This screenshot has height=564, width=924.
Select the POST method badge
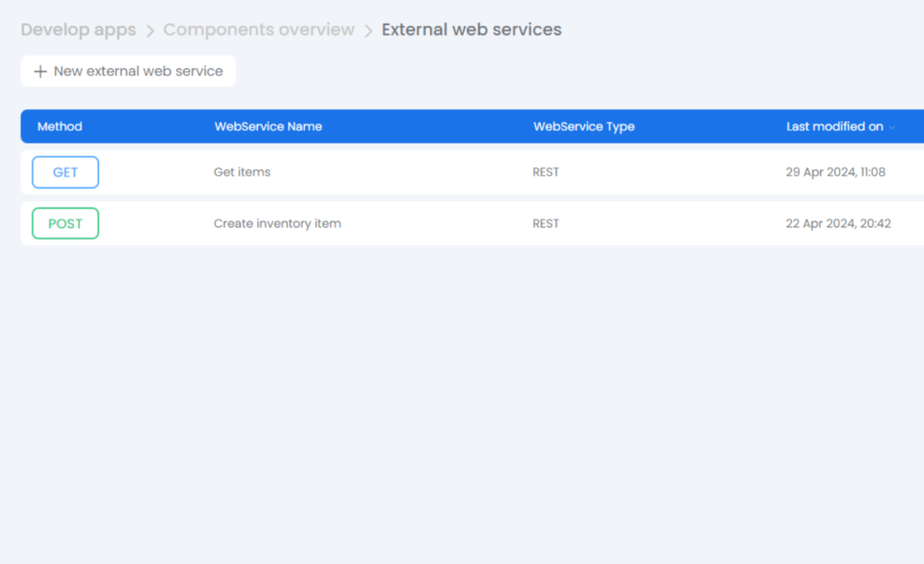pyautogui.click(x=64, y=222)
